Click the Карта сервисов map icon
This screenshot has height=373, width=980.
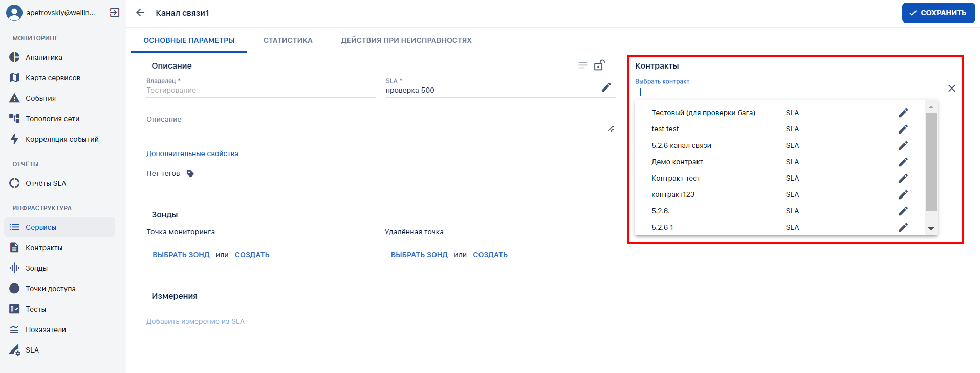pyautogui.click(x=14, y=78)
